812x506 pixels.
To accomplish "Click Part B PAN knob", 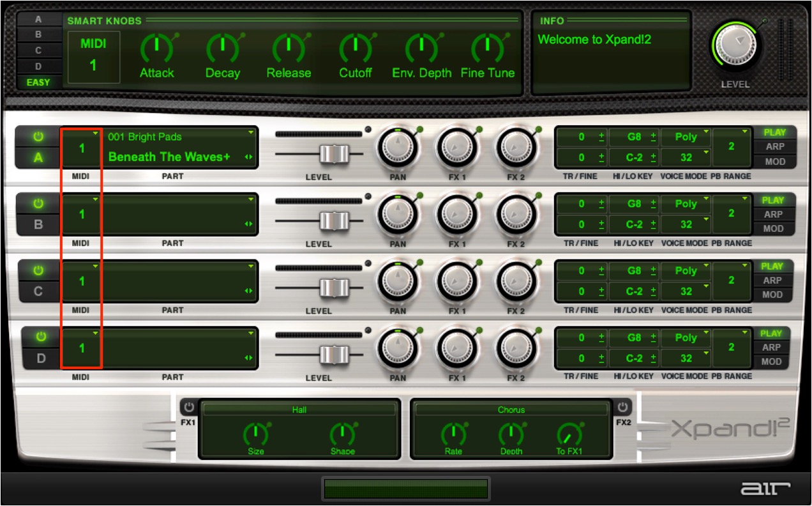I will pos(398,215).
